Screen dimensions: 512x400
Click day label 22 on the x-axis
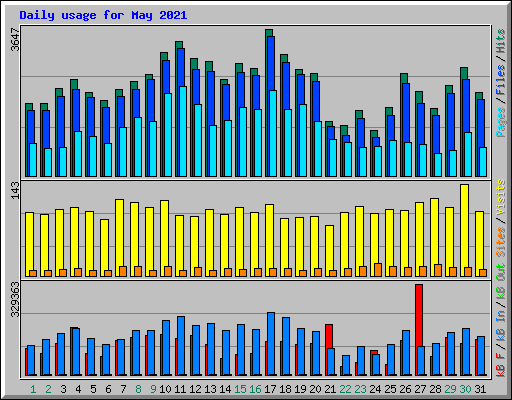pyautogui.click(x=345, y=389)
